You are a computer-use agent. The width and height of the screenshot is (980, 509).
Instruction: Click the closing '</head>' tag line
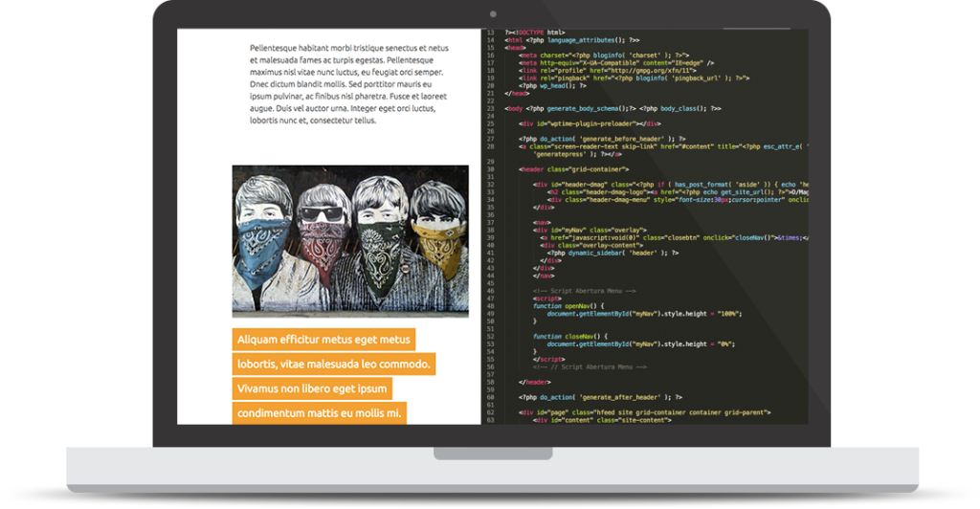[x=517, y=93]
